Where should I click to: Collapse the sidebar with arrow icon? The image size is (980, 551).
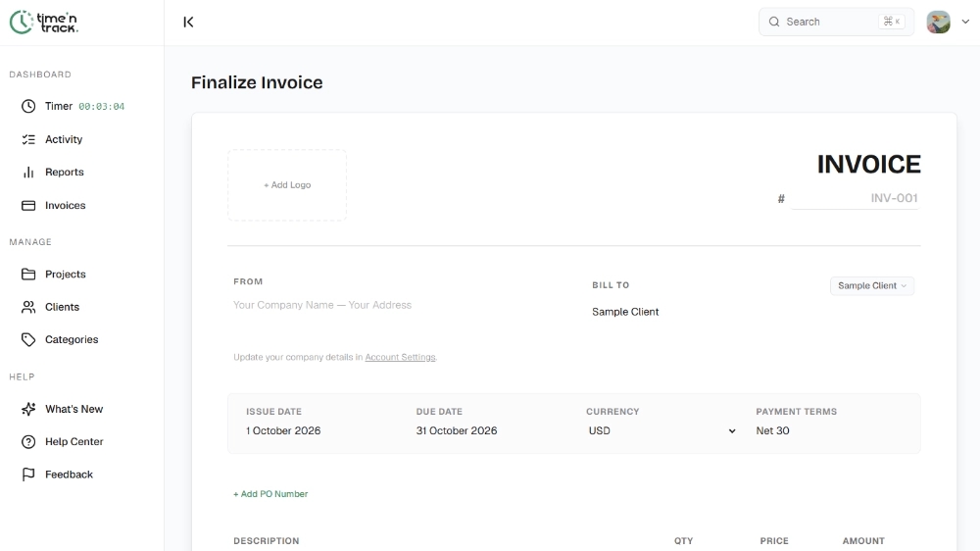188,22
